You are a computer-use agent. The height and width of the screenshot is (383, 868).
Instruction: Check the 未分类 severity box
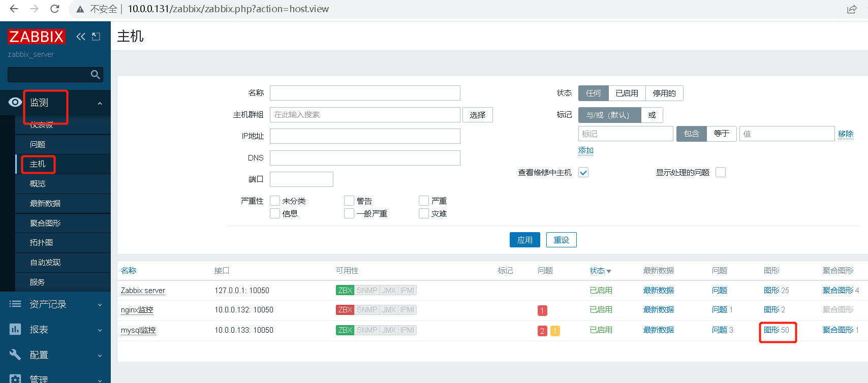[275, 201]
